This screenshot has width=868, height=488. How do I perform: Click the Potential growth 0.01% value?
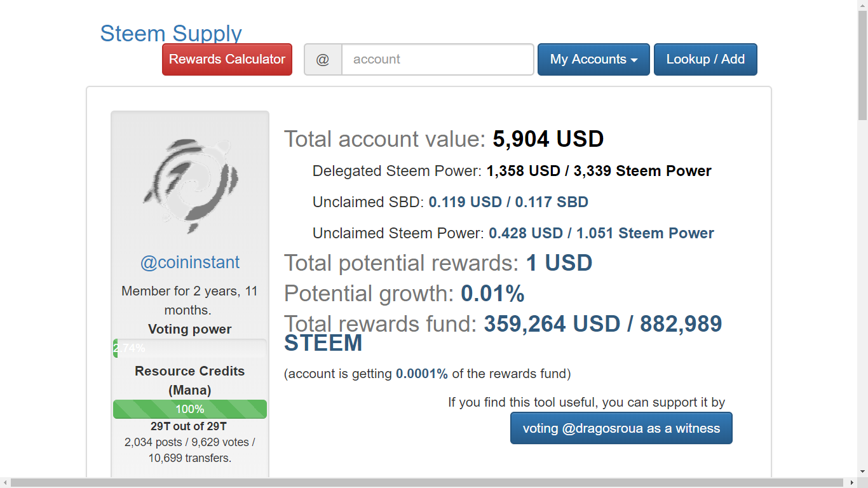pyautogui.click(x=492, y=293)
